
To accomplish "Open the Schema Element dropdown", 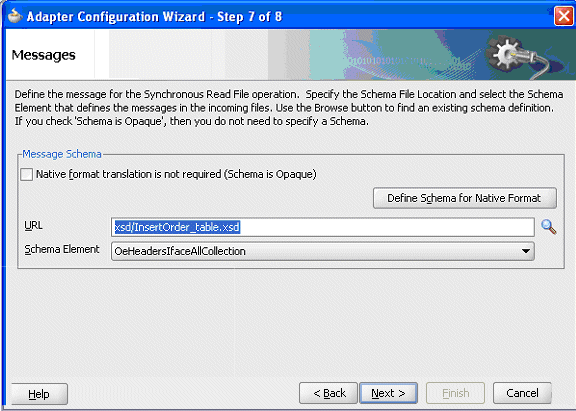I will click(x=323, y=251).
